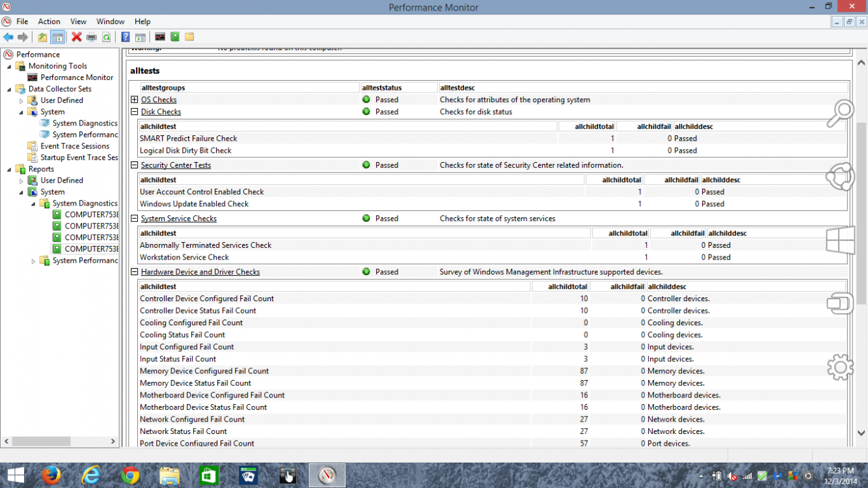Open the Action menu

pos(49,21)
